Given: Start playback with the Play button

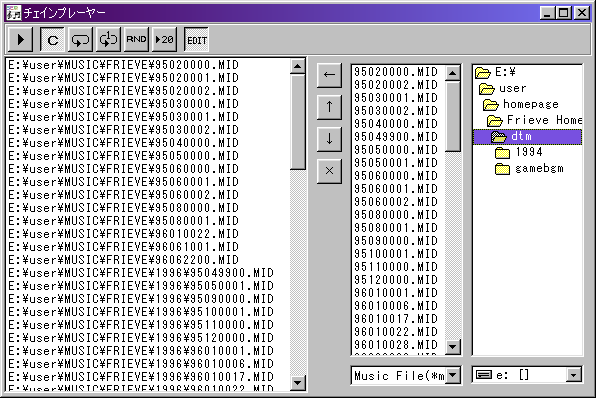Looking at the screenshot, I should click(x=20, y=39).
